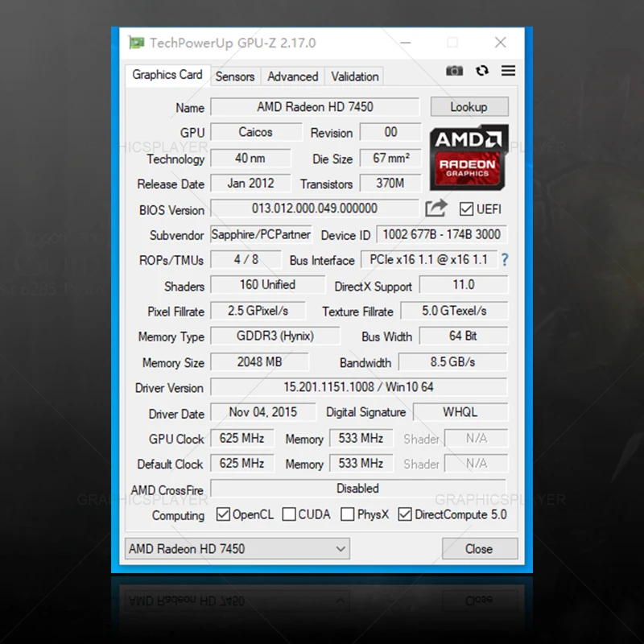Select the Memory Size field 2048 MB
Screen dimensions: 644x644
[x=259, y=361]
